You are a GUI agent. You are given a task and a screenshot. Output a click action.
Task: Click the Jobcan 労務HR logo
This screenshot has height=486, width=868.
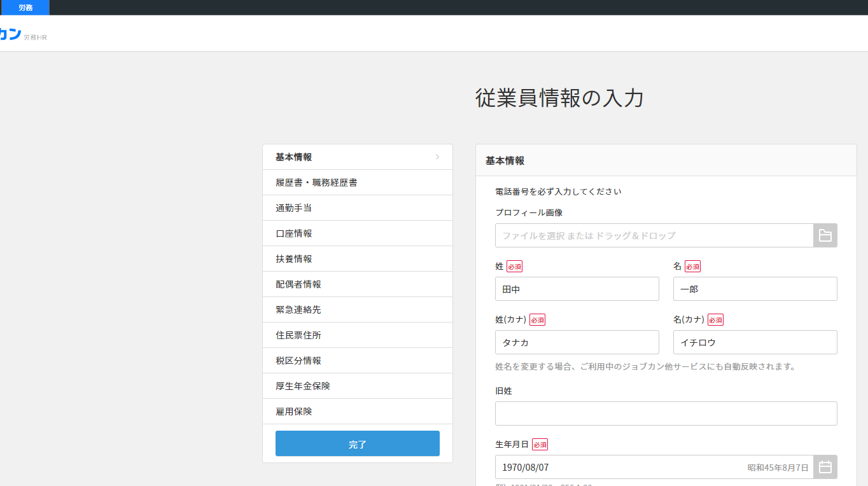pos(19,34)
